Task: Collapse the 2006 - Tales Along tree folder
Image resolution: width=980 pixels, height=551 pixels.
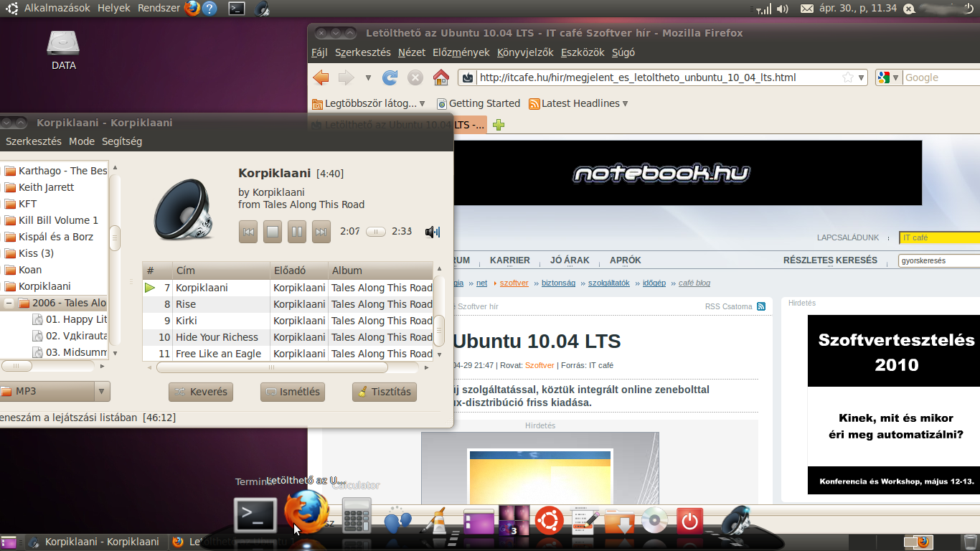Action: 9,303
